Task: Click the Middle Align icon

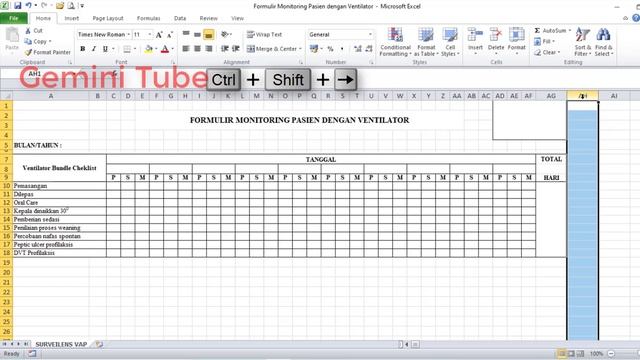Action: 197,35
